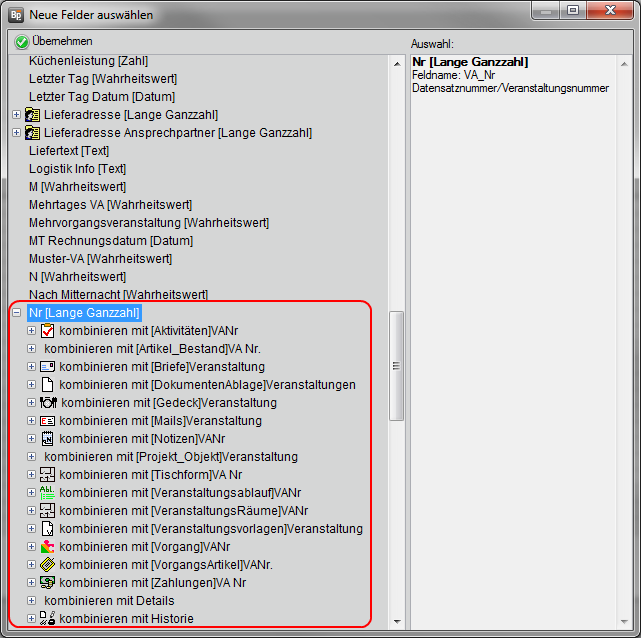Click the DokumentenAblage page icon

tap(47, 385)
